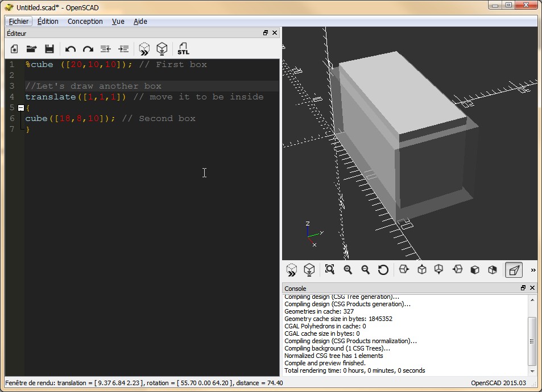Preview the design from editor toolbar
This screenshot has width=542, height=392.
(144, 49)
